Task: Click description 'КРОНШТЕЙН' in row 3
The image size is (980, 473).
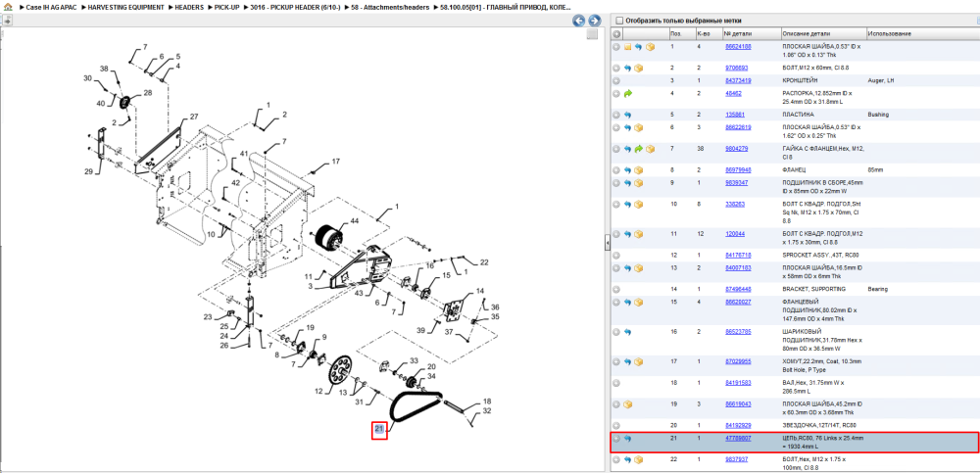Action: (x=800, y=80)
